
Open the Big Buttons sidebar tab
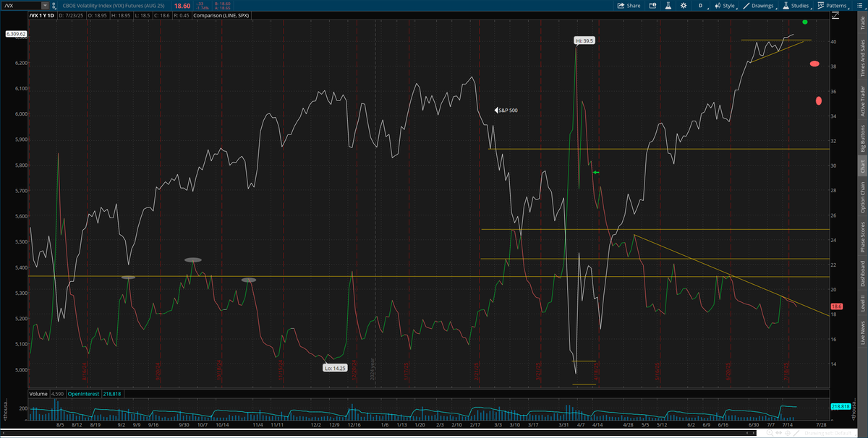[x=861, y=139]
